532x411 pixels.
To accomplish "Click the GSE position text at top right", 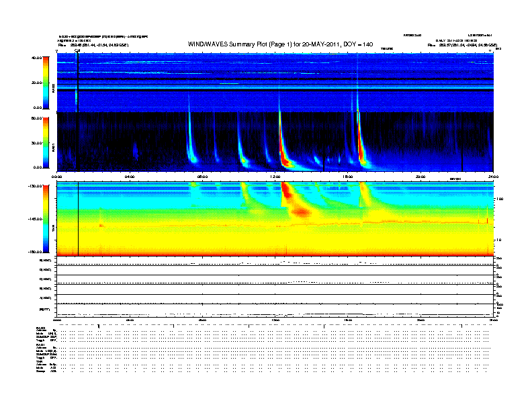I will 462,45.
